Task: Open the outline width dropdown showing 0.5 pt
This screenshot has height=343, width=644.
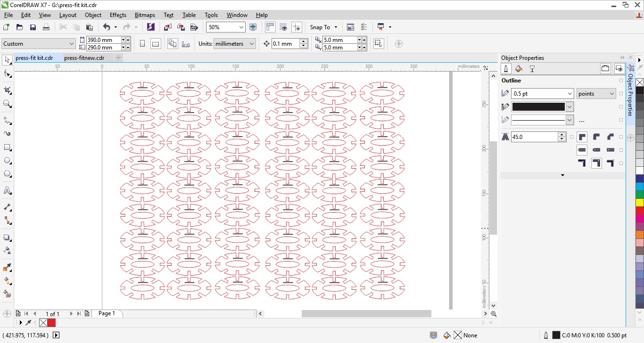Action: [x=570, y=94]
